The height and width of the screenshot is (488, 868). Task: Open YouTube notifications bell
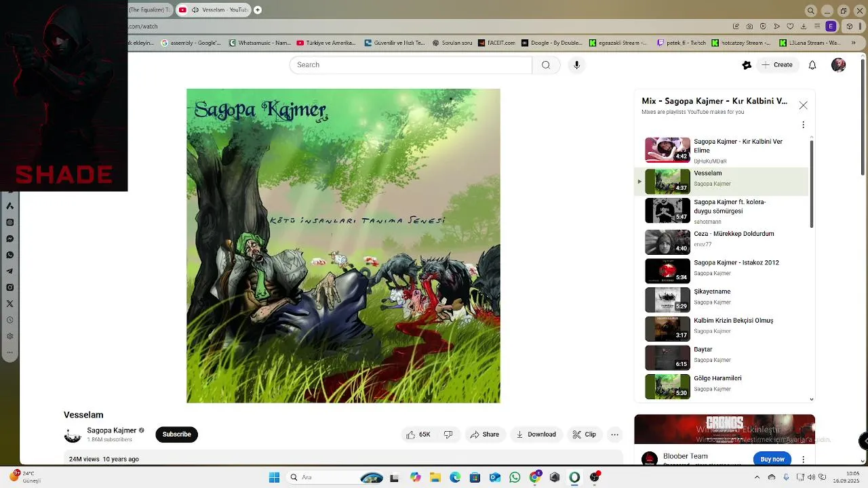[x=812, y=65]
